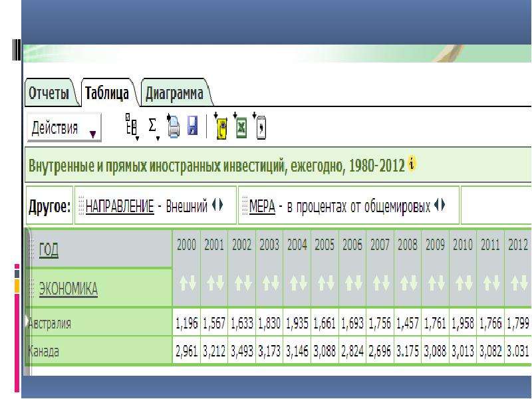Image resolution: width=532 pixels, height=399 pixels.
Task: Toggle sort arrows under year 2000
Action: pyautogui.click(x=187, y=283)
